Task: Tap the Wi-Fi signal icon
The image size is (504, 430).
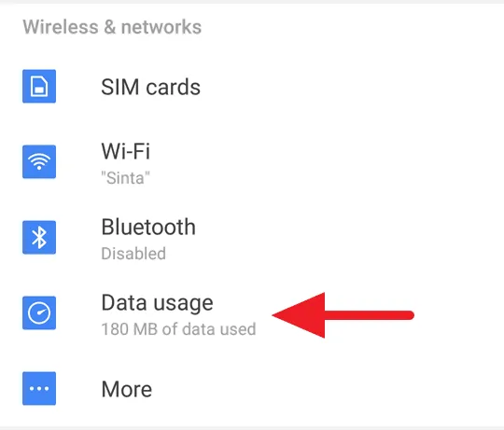Action: click(x=39, y=162)
